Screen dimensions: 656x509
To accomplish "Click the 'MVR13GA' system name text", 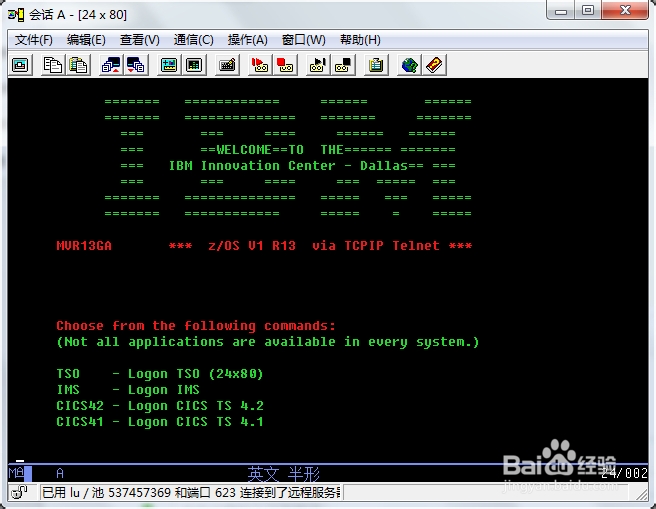I will [x=84, y=246].
